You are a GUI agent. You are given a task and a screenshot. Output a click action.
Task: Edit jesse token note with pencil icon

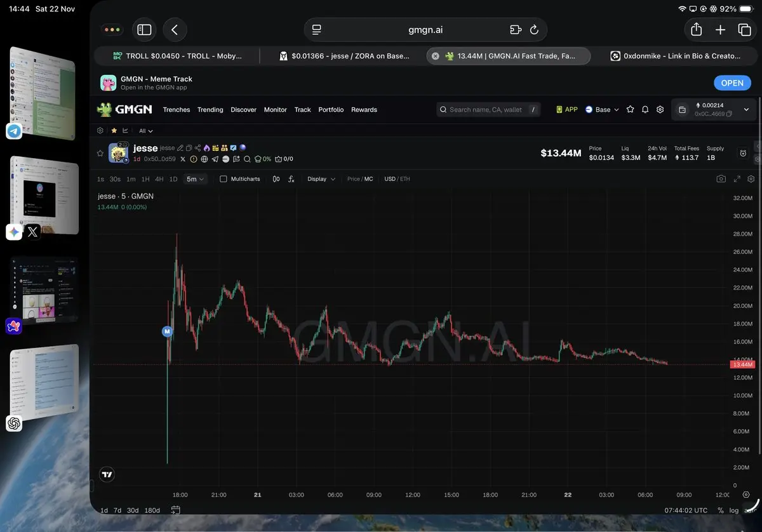pos(180,148)
